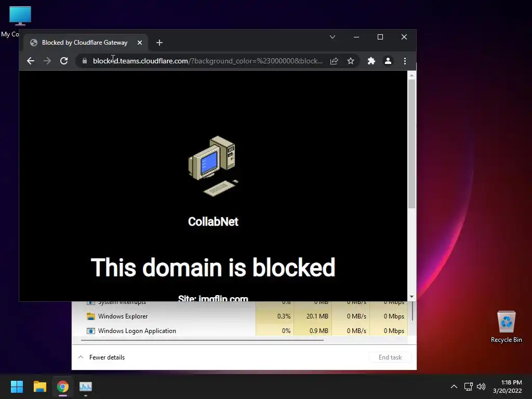
Task: Go back in Chrome
Action: point(31,61)
